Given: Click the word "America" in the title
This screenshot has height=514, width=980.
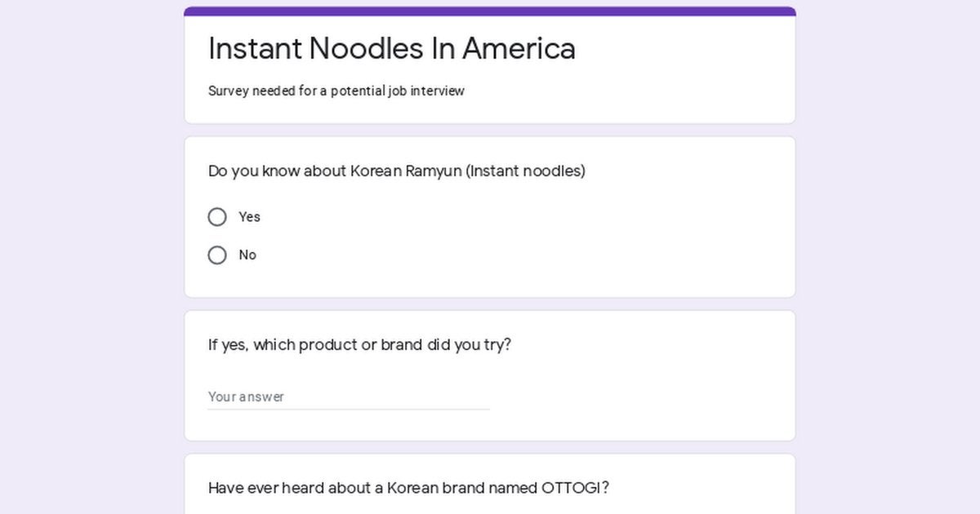Looking at the screenshot, I should pyautogui.click(x=519, y=49).
